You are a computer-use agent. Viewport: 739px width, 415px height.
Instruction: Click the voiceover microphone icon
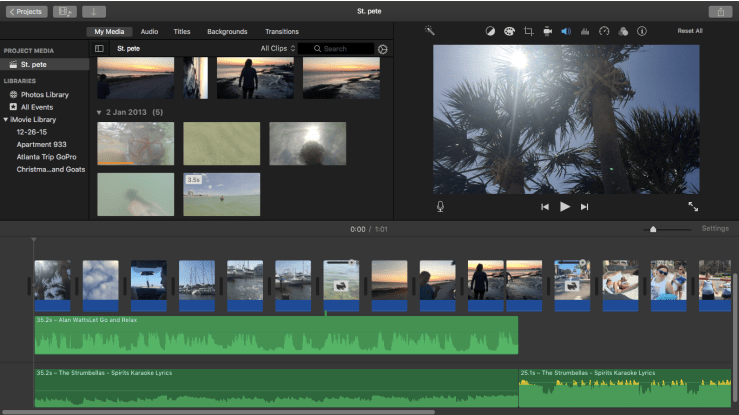(440, 206)
